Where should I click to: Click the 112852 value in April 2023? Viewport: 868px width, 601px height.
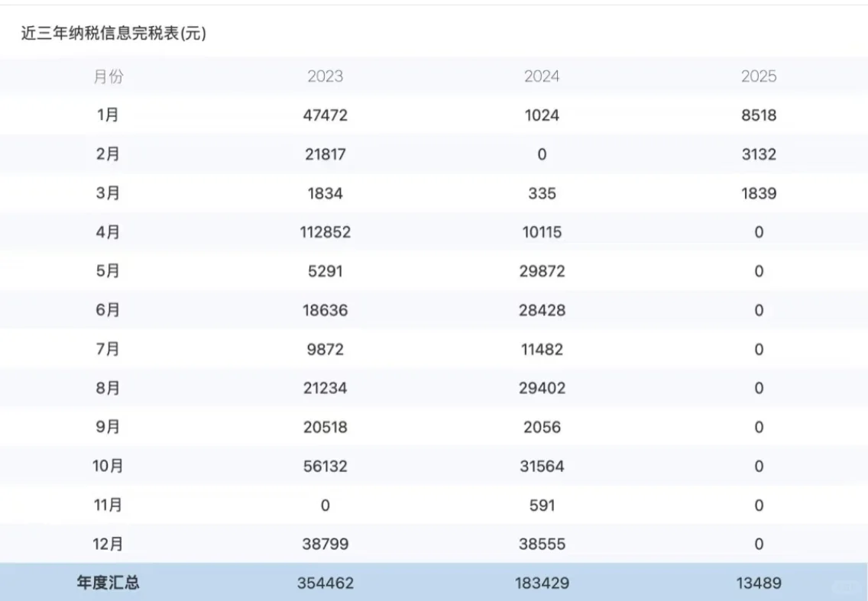pos(325,232)
